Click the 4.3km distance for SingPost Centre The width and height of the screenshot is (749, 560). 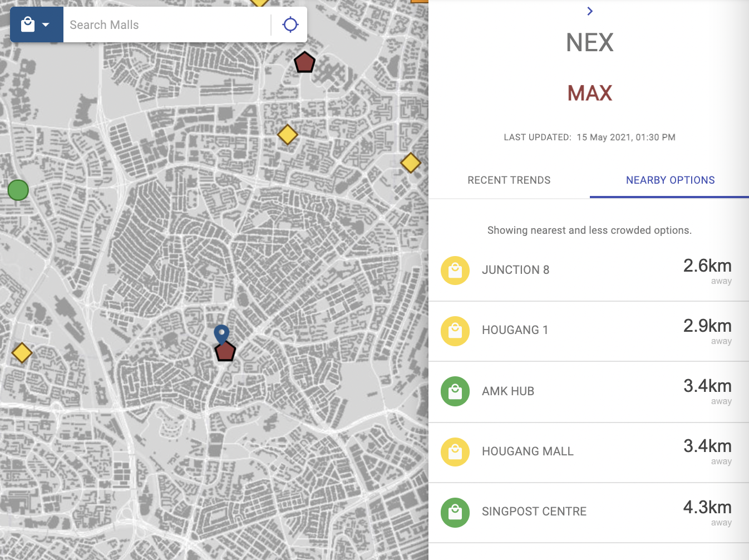707,508
